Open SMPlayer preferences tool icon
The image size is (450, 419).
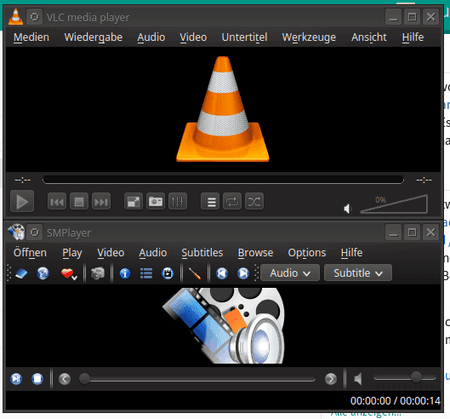click(x=195, y=274)
